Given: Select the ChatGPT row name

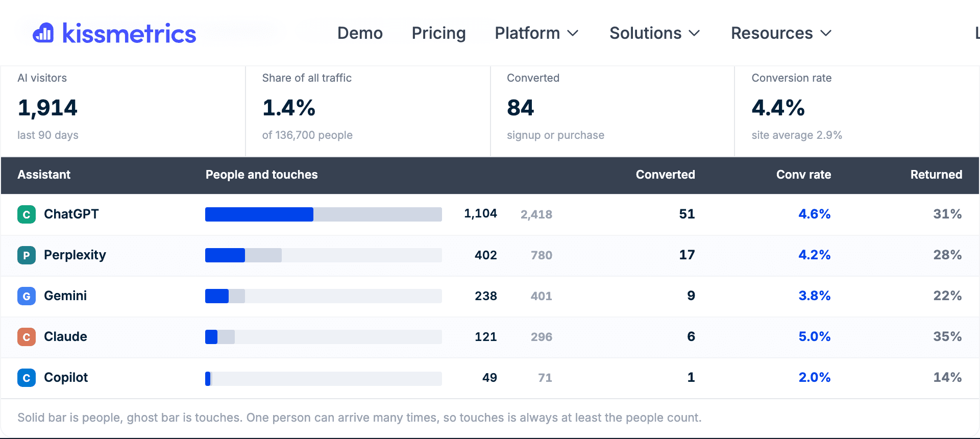Looking at the screenshot, I should pos(71,214).
